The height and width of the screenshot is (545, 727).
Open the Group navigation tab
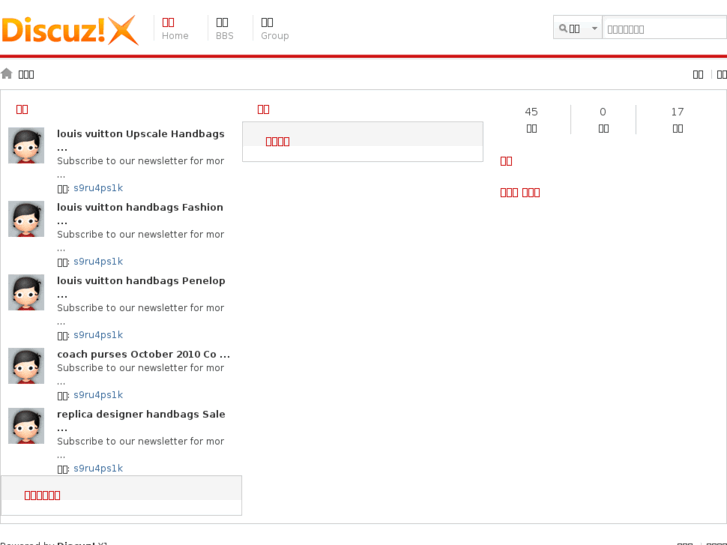(x=274, y=29)
